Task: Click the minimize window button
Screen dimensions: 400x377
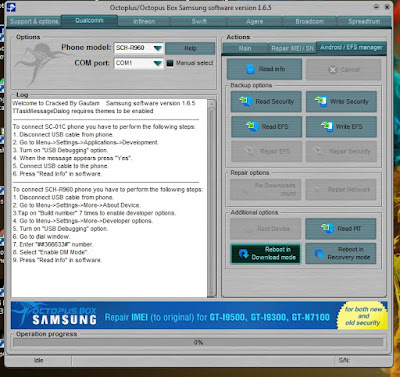Action: pos(376,7)
